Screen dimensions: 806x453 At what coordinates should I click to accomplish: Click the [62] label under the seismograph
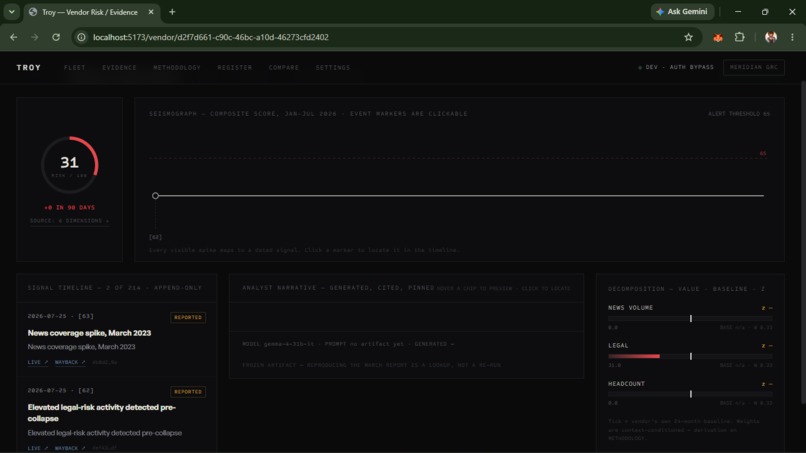pos(155,237)
